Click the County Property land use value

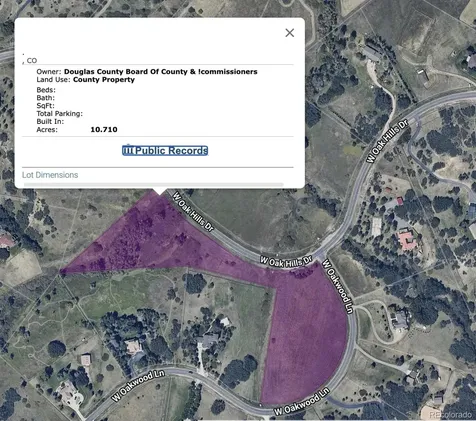tap(104, 79)
